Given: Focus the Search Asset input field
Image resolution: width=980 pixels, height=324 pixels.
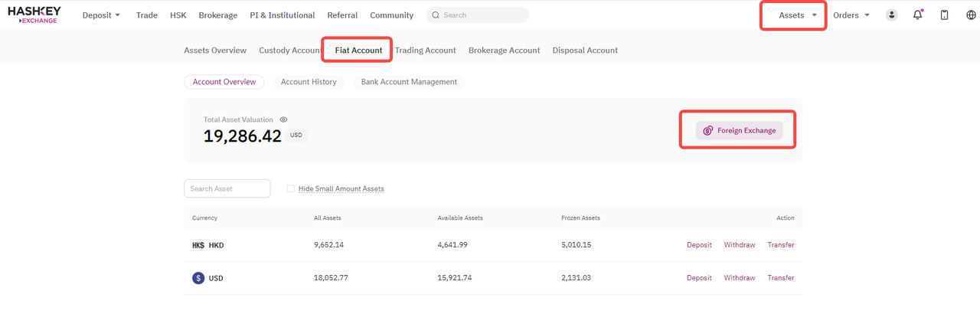Looking at the screenshot, I should (x=227, y=188).
